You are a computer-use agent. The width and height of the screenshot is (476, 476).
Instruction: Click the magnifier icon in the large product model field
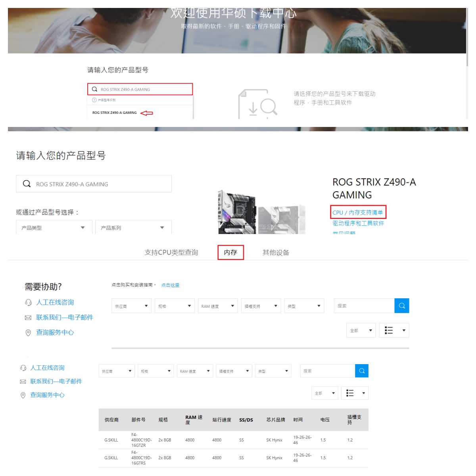pyautogui.click(x=27, y=184)
